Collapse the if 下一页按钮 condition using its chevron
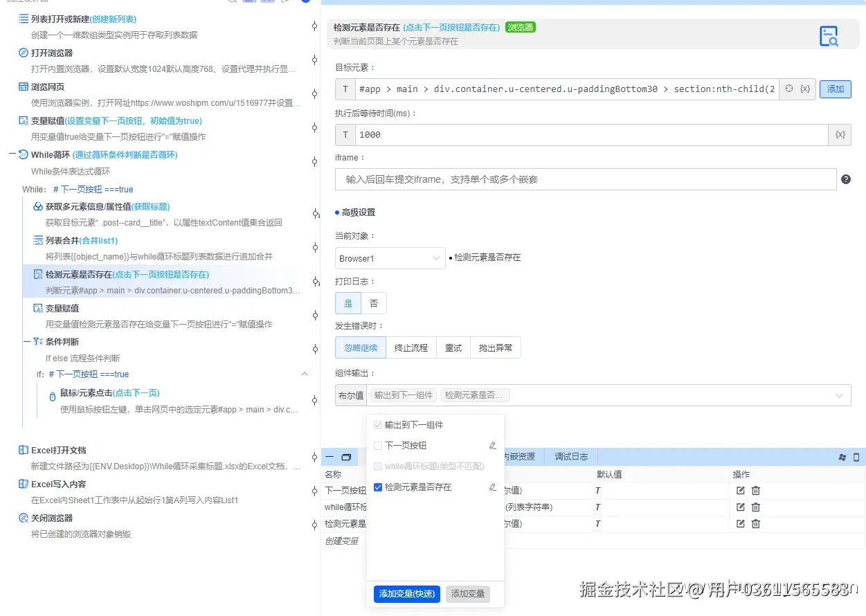Viewport: 866px width, 616px height. 305,374
